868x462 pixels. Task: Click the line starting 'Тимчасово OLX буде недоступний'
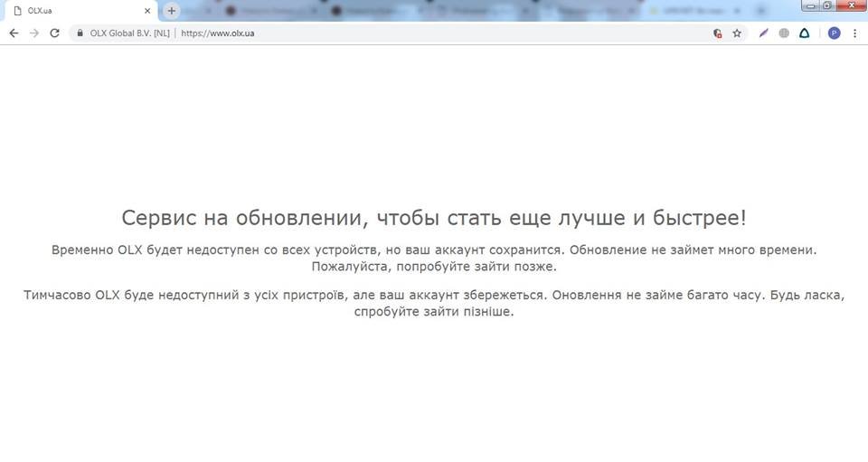pos(434,295)
